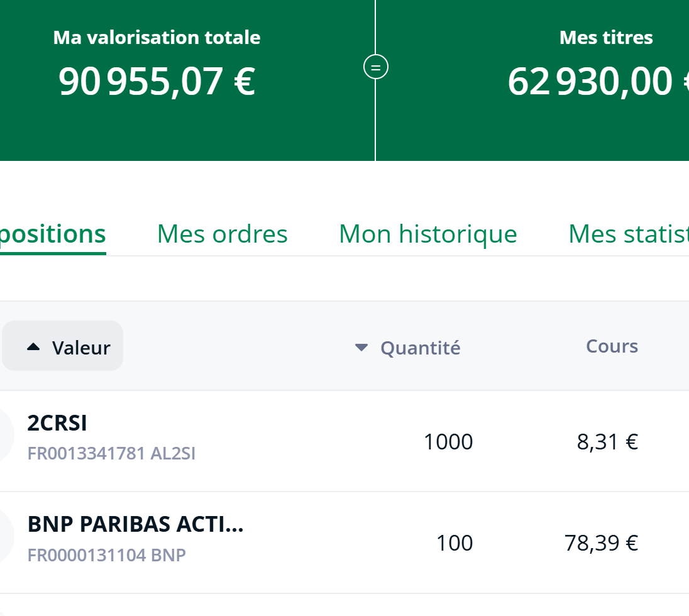Click ISIN code FR0000131104 BNP
Screen dimensions: 689x616
click(107, 556)
